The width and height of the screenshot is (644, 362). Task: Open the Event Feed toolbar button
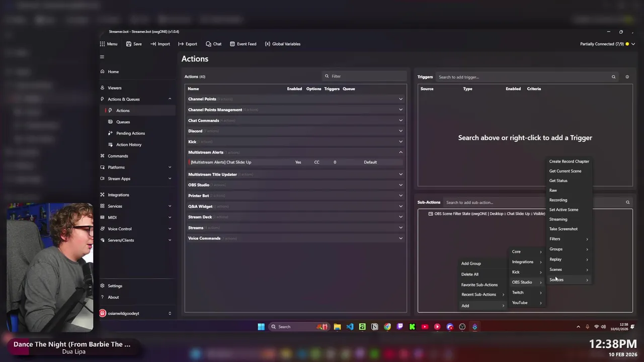click(x=243, y=44)
